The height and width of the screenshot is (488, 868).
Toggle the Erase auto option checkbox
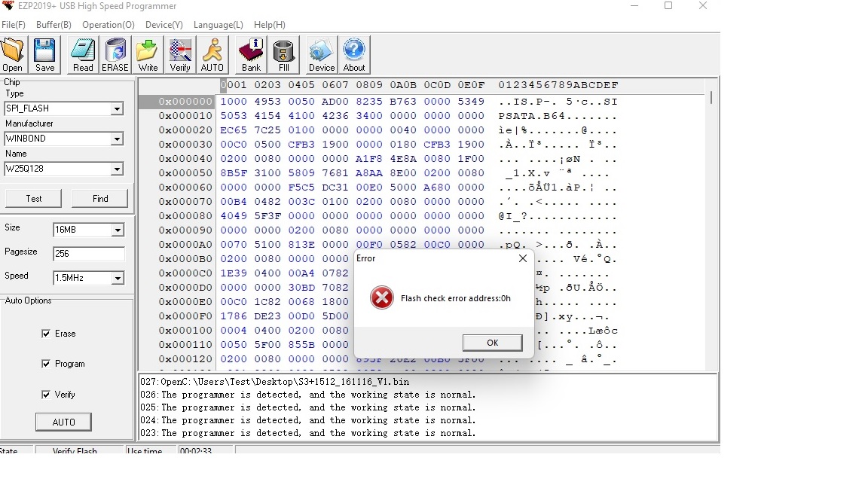[x=46, y=333]
